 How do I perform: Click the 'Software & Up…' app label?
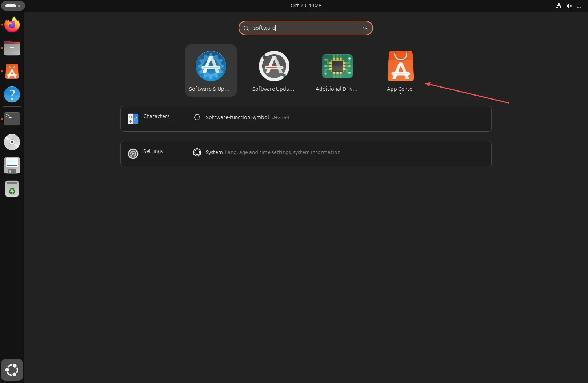pos(209,89)
